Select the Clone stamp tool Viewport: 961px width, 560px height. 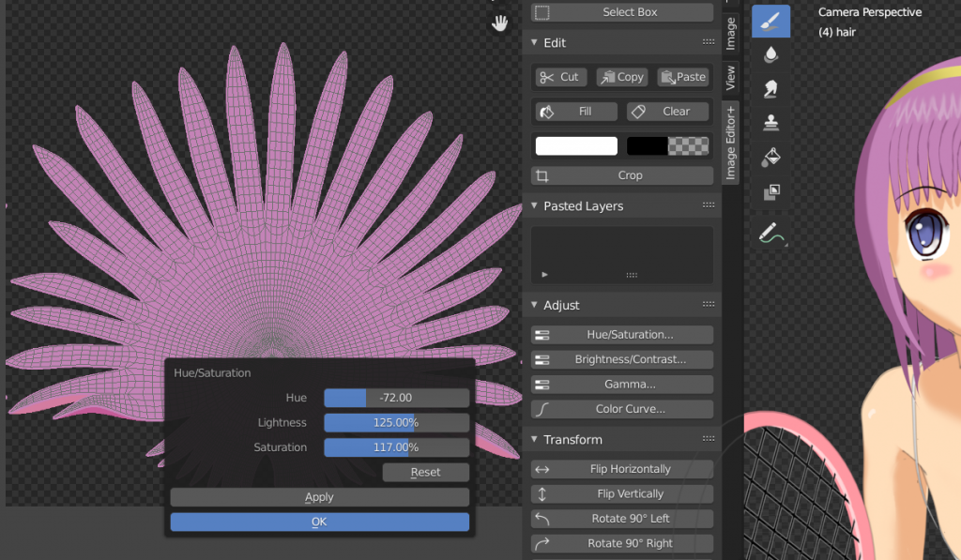pyautogui.click(x=770, y=123)
